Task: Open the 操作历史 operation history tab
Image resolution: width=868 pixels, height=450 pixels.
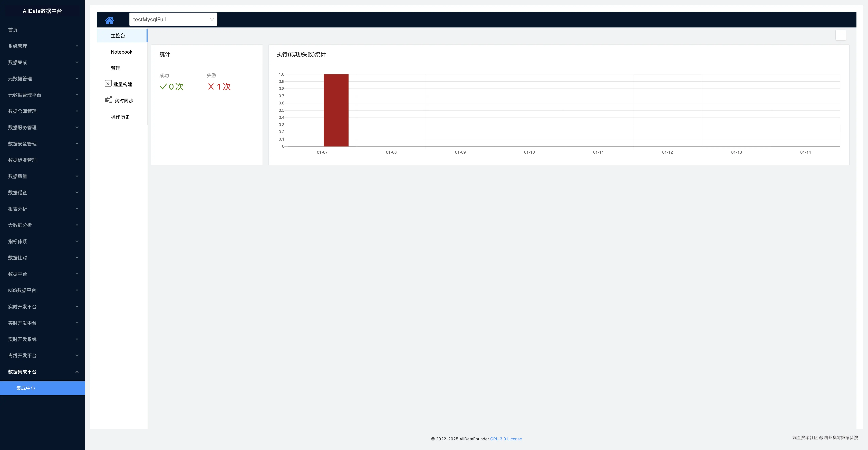Action: coord(120,117)
